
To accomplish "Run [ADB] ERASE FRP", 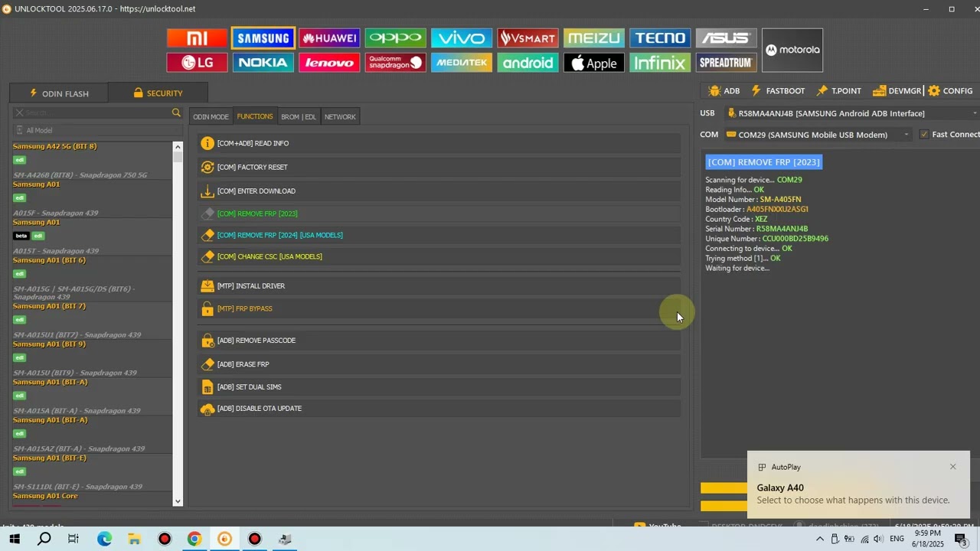I will (x=439, y=364).
